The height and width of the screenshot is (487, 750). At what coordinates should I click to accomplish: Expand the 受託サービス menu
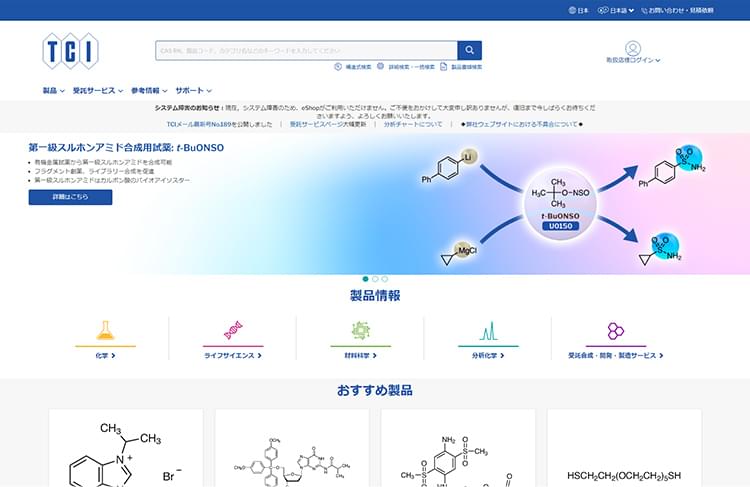point(98,90)
